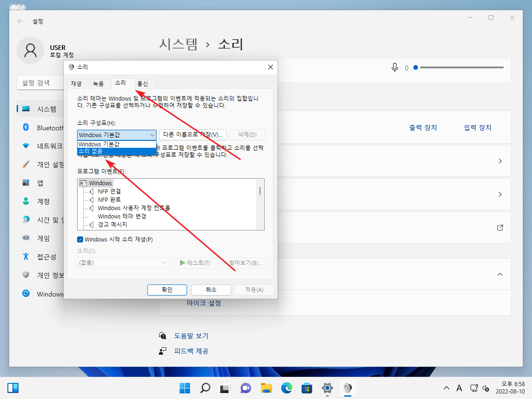The width and height of the screenshot is (532, 399).
Task: Open 시스템 in Settings sidebar
Action: (x=41, y=109)
